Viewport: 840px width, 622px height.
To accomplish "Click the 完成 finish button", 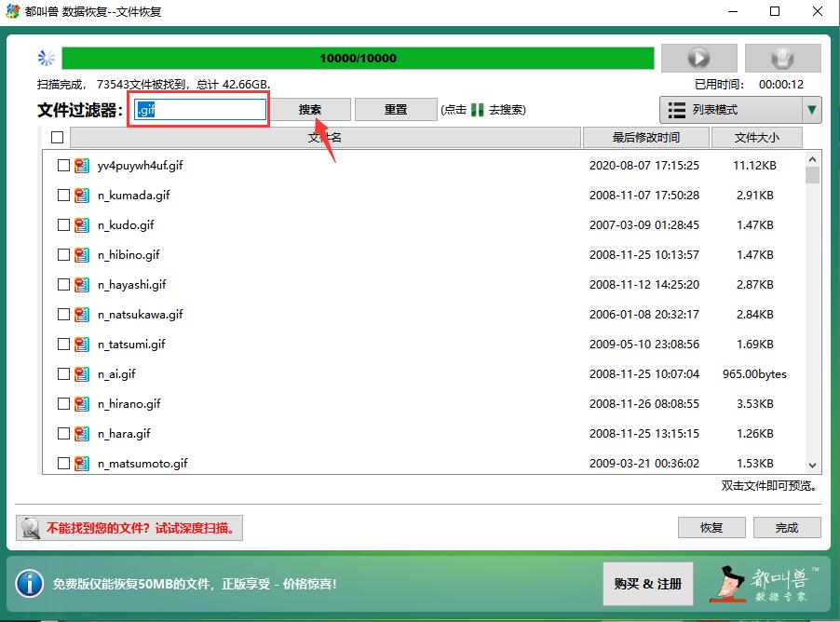I will pos(787,528).
